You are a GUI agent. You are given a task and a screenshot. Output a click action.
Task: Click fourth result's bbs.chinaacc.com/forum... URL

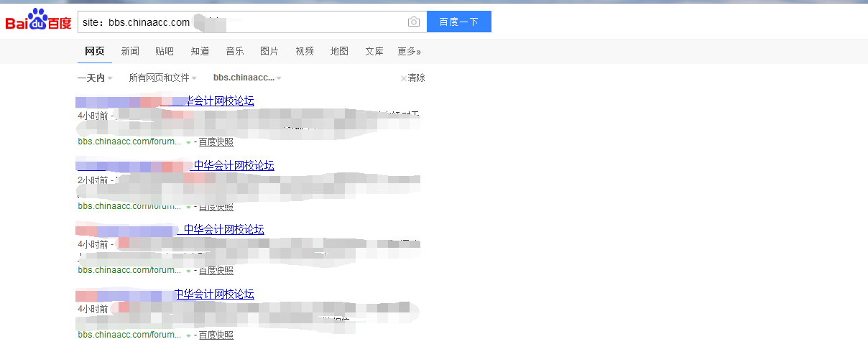pos(129,335)
